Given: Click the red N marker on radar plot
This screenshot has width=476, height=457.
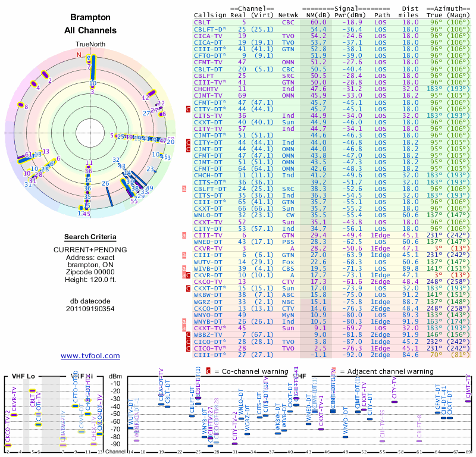Looking at the screenshot, I should coord(79,55).
